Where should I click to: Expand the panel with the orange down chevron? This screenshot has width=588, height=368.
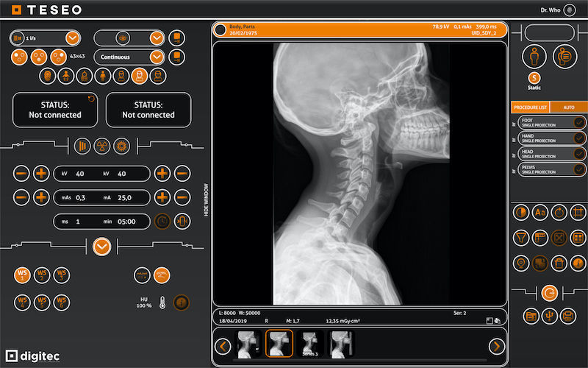(x=102, y=247)
